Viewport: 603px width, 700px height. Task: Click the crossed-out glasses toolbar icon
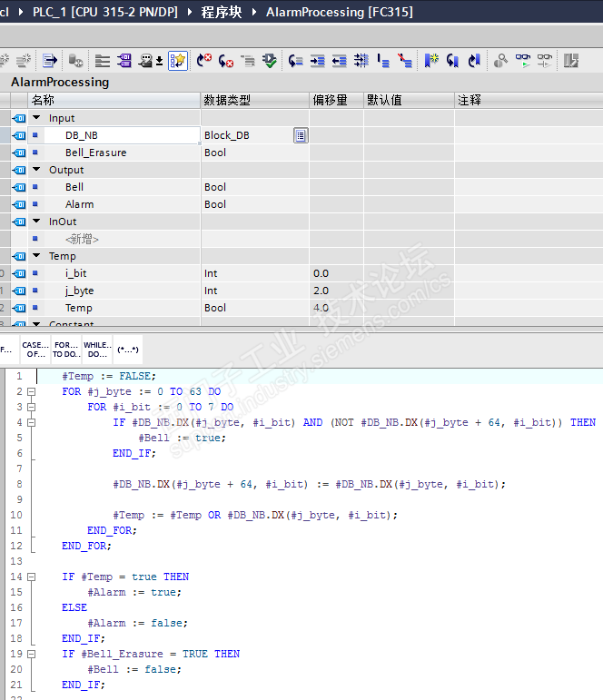(544, 61)
